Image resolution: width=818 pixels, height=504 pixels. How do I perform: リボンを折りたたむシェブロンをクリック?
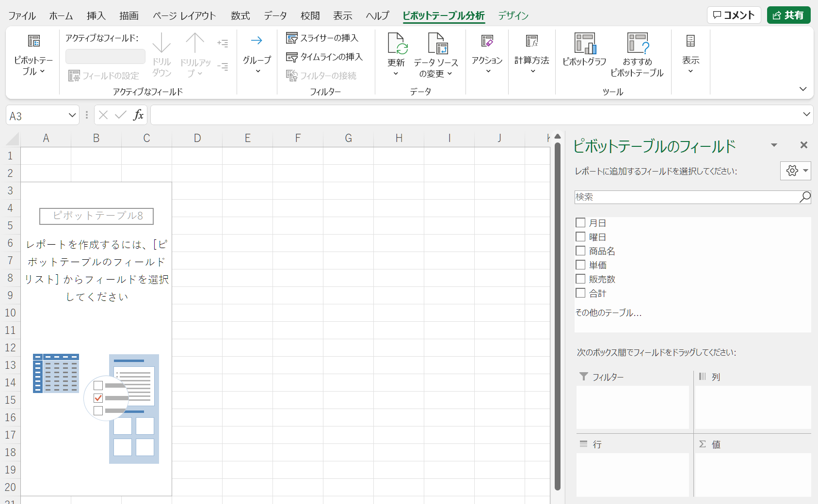pyautogui.click(x=803, y=89)
